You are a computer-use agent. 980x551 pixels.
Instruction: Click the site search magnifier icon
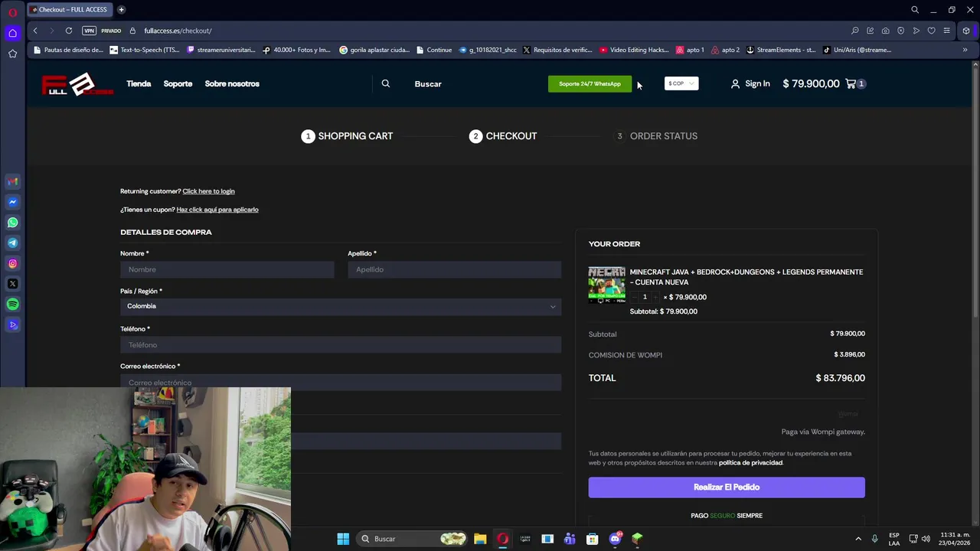386,83
